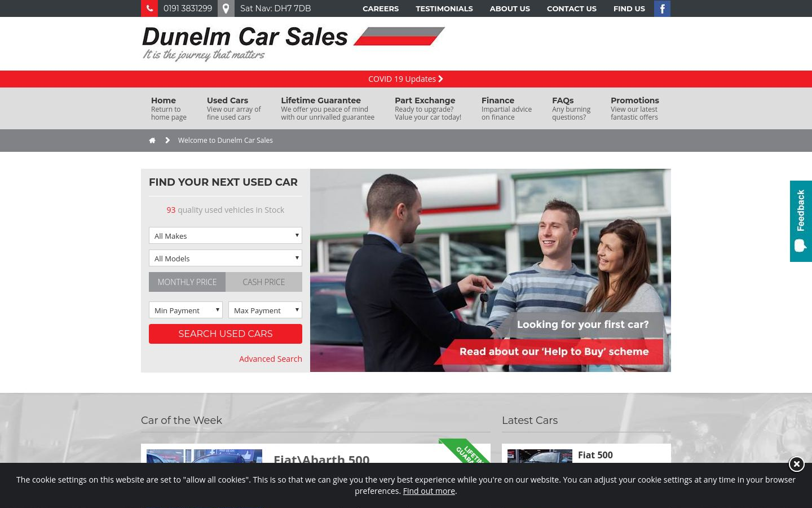Open the Min Payment dropdown

coord(186,310)
